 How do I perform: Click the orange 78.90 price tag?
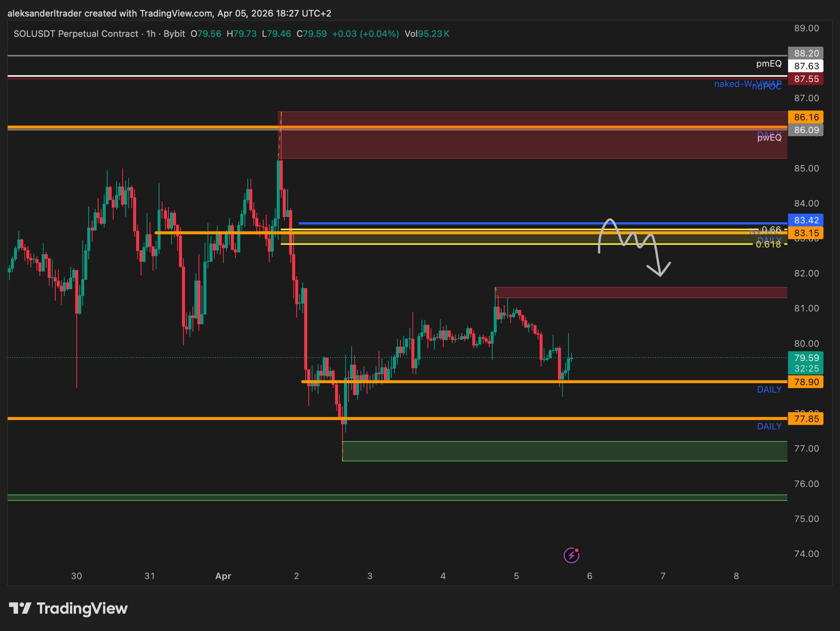coord(806,382)
